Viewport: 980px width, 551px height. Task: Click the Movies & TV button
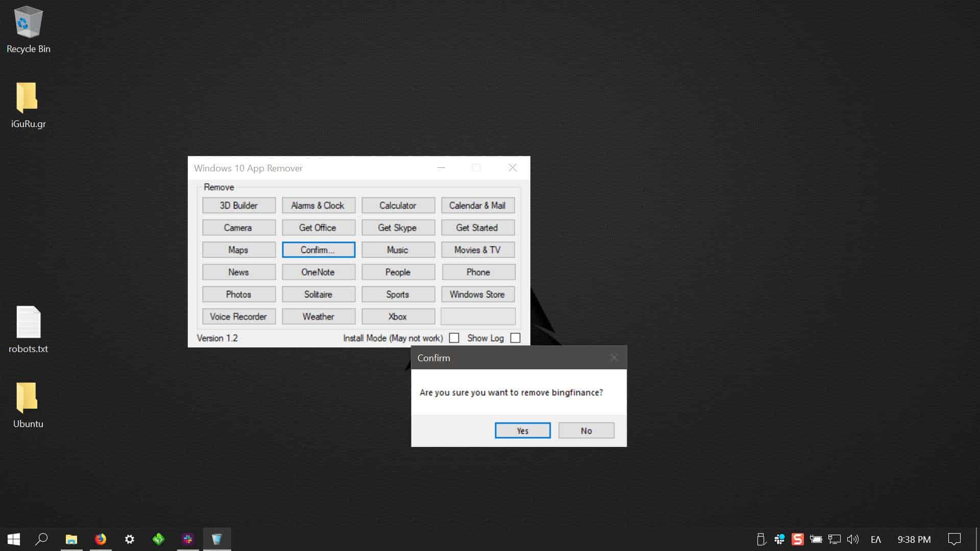point(478,250)
